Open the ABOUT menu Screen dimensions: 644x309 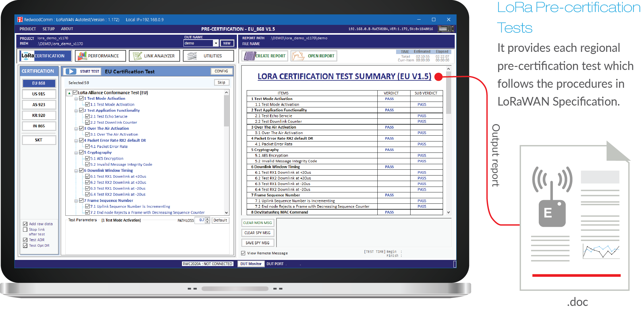[67, 29]
